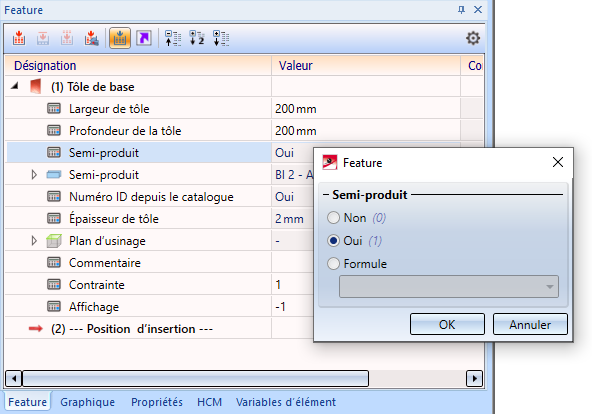592x414 pixels.
Task: Select the Formule radio option
Action: point(333,263)
